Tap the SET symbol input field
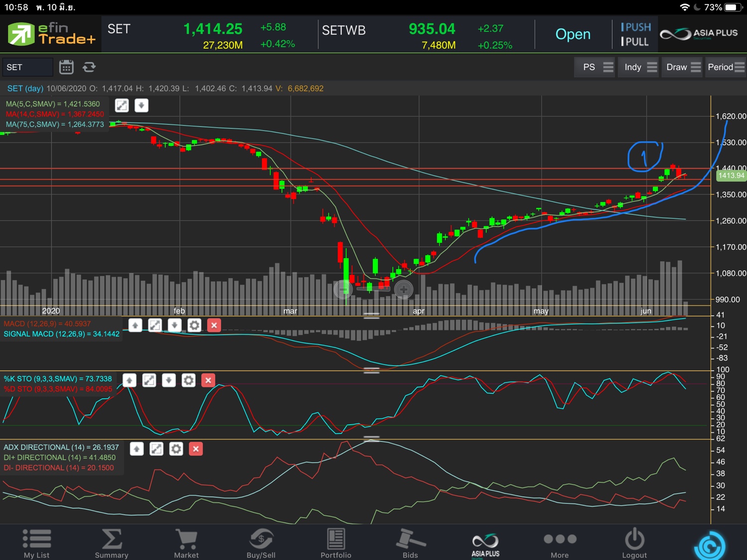Screen dimensions: 747x560 pos(27,67)
